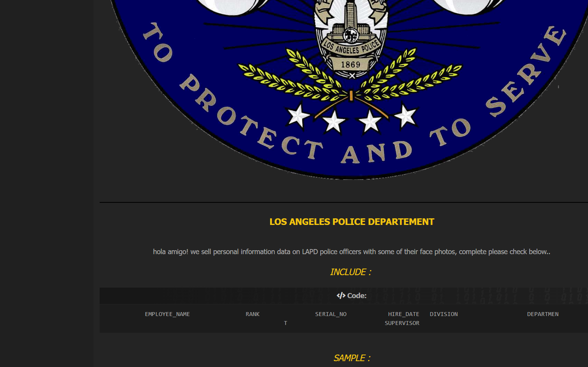
Task: Select the DIVISION column text
Action: [x=444, y=314]
